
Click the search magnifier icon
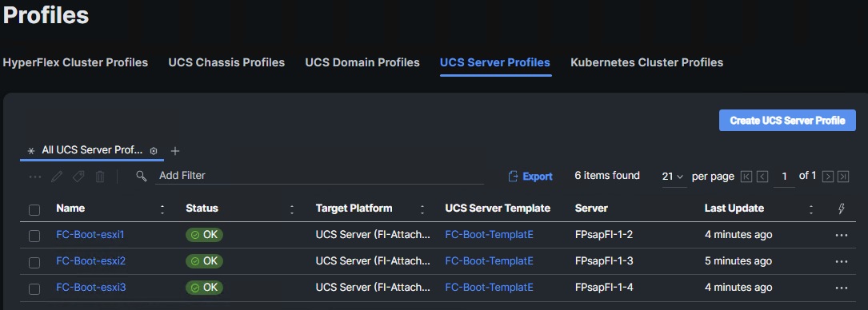click(x=142, y=176)
